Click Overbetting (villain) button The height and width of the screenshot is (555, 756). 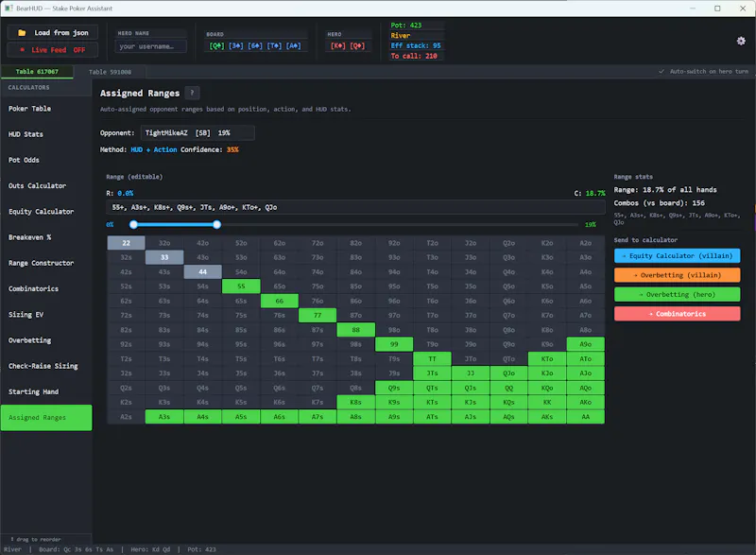(677, 275)
